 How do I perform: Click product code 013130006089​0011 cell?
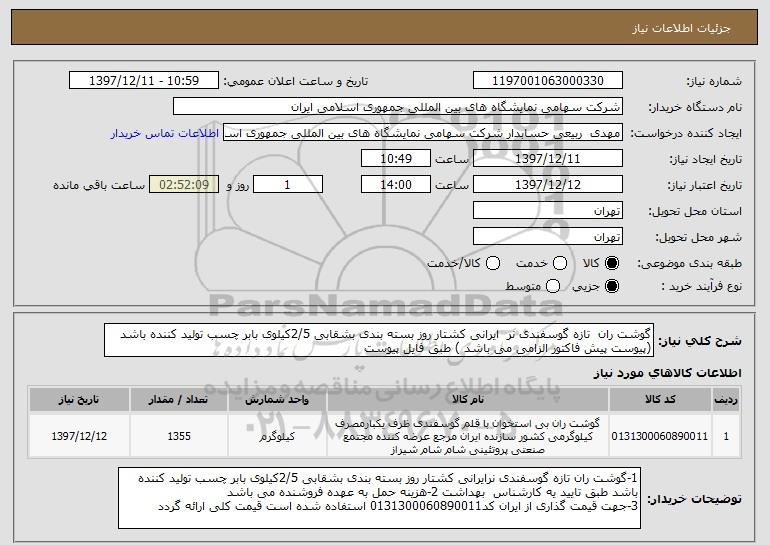(x=660, y=436)
